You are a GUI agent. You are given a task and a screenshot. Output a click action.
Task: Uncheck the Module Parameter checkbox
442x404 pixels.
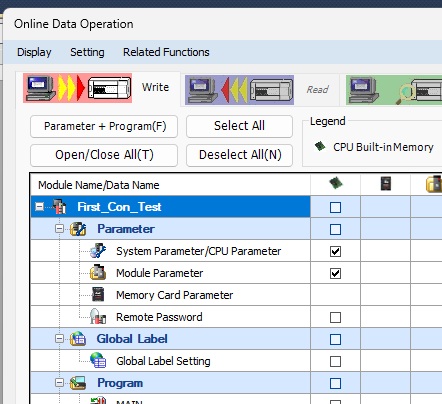[x=335, y=274]
